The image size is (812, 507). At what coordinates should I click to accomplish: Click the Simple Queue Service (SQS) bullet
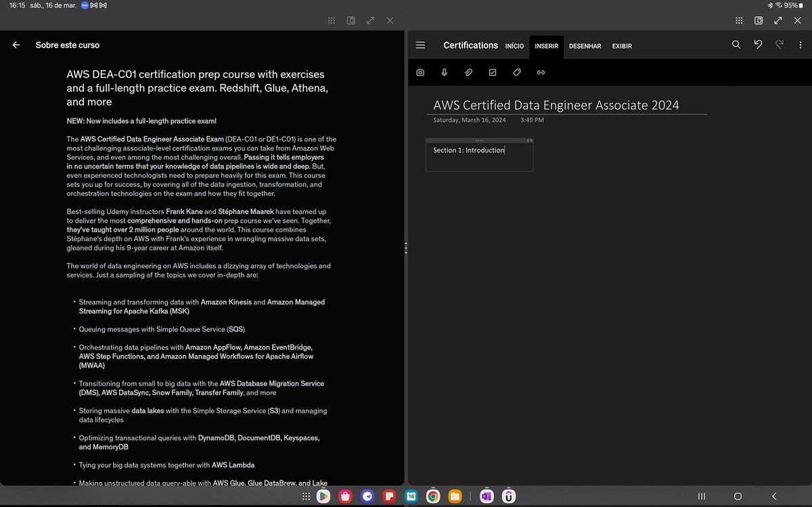coord(162,329)
